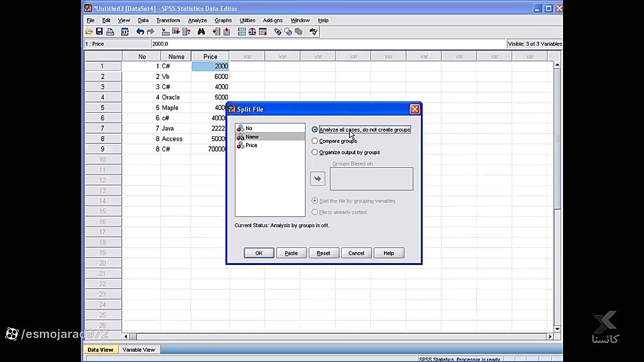644x362 pixels.
Task: Click the 'Vb' cell in Name column
Action: [176, 76]
